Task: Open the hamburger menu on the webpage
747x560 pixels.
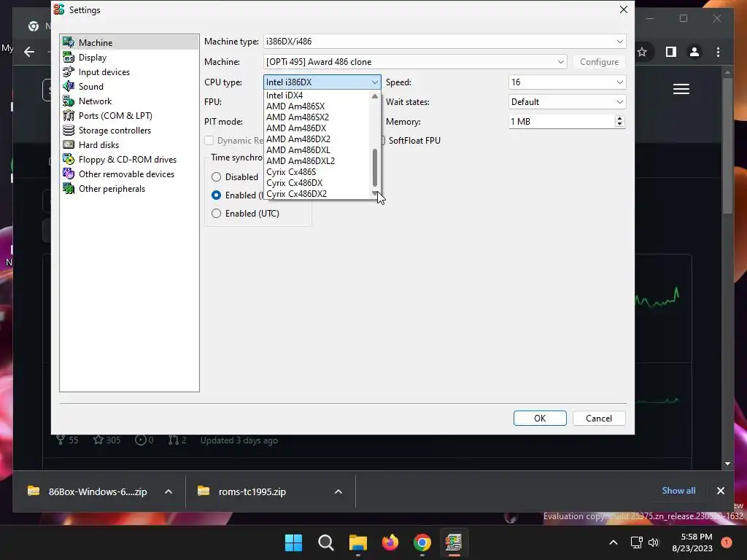Action: click(x=681, y=89)
